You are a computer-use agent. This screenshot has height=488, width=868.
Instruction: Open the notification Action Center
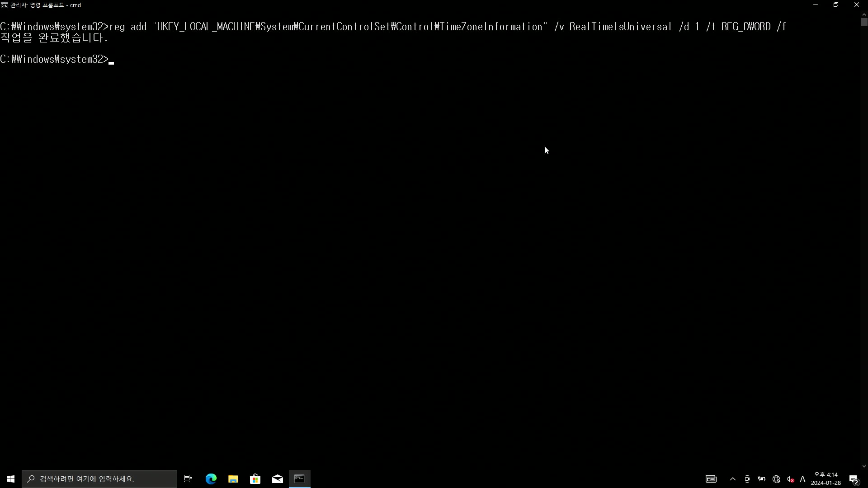click(x=854, y=479)
